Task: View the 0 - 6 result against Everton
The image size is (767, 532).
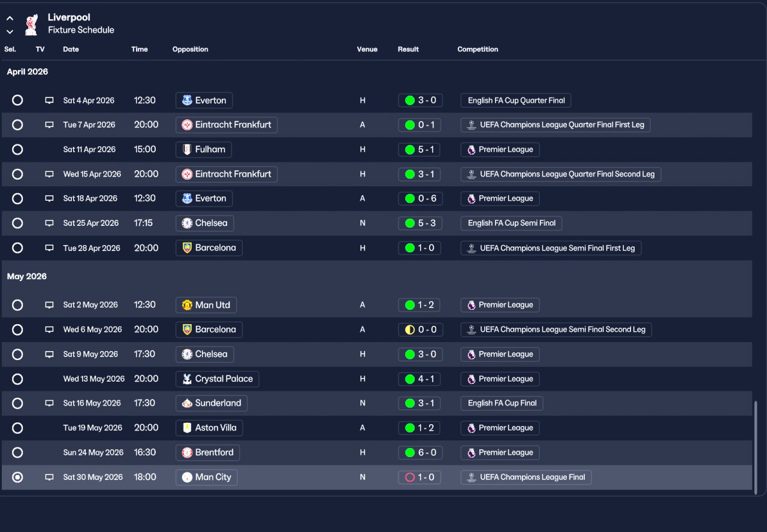Action: point(420,199)
